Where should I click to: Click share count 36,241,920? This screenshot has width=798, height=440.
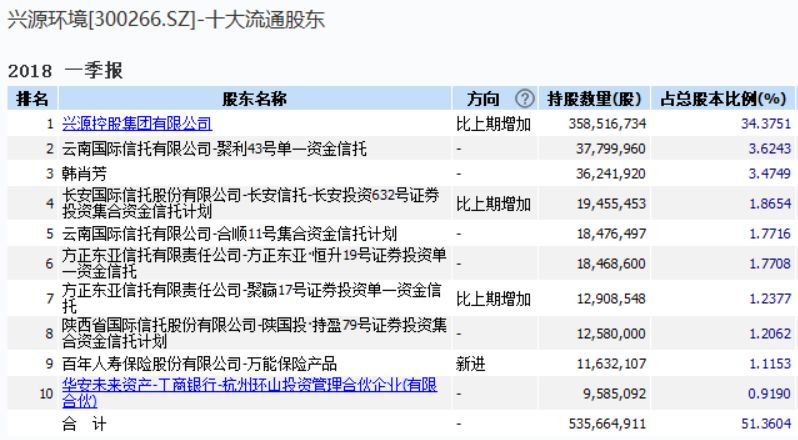pyautogui.click(x=611, y=173)
